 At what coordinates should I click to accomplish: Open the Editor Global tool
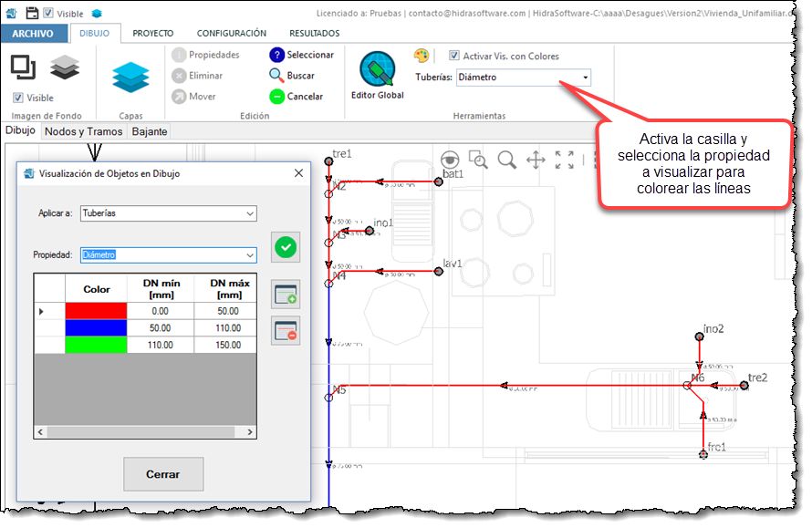[x=377, y=75]
